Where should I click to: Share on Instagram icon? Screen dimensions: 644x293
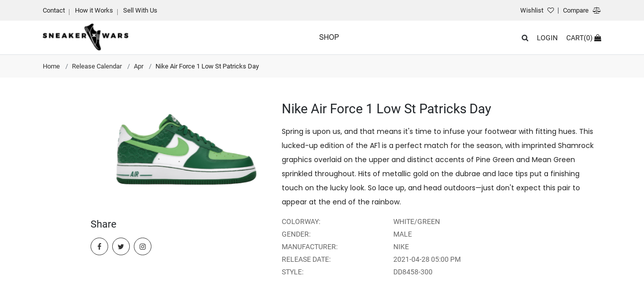coord(142,247)
